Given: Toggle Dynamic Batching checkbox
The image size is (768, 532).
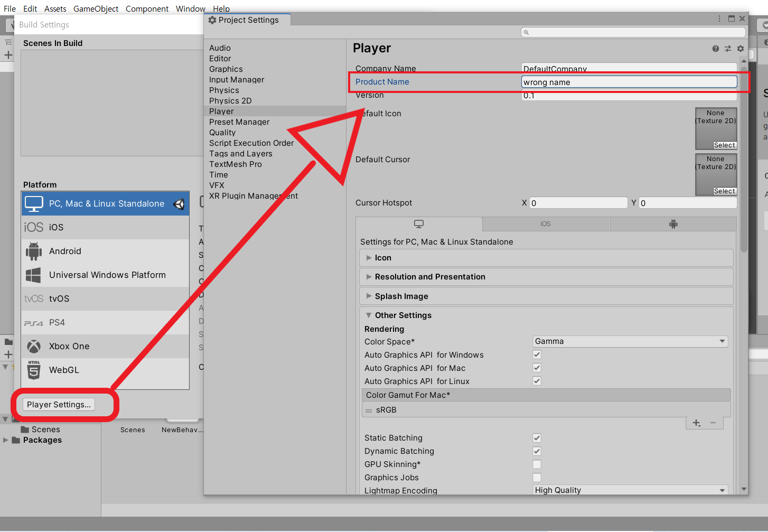Looking at the screenshot, I should pos(537,451).
